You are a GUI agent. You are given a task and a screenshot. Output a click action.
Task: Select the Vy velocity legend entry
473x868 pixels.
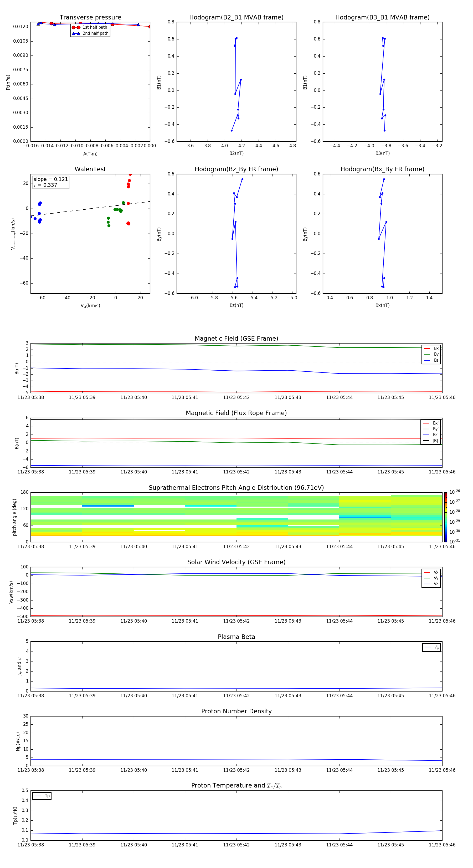431,578
